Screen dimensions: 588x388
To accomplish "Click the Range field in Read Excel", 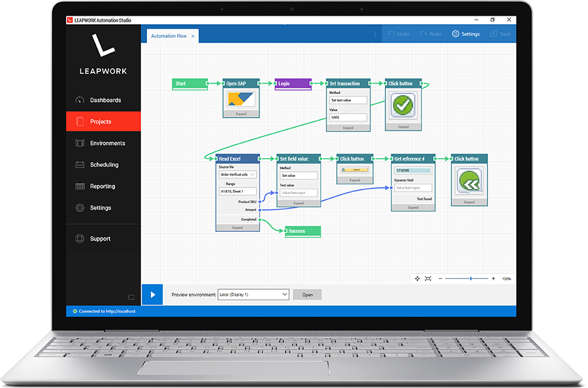I will pos(237,191).
